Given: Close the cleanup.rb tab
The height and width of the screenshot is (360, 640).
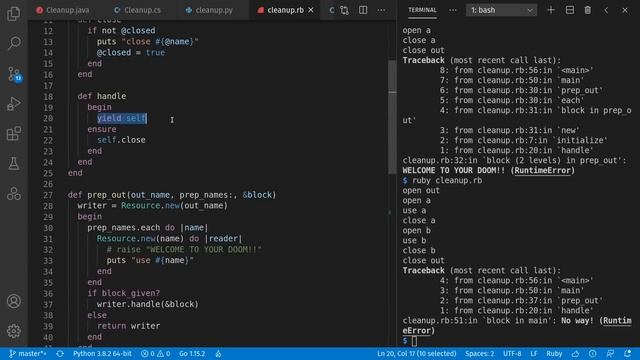Looking at the screenshot, I should click(311, 10).
